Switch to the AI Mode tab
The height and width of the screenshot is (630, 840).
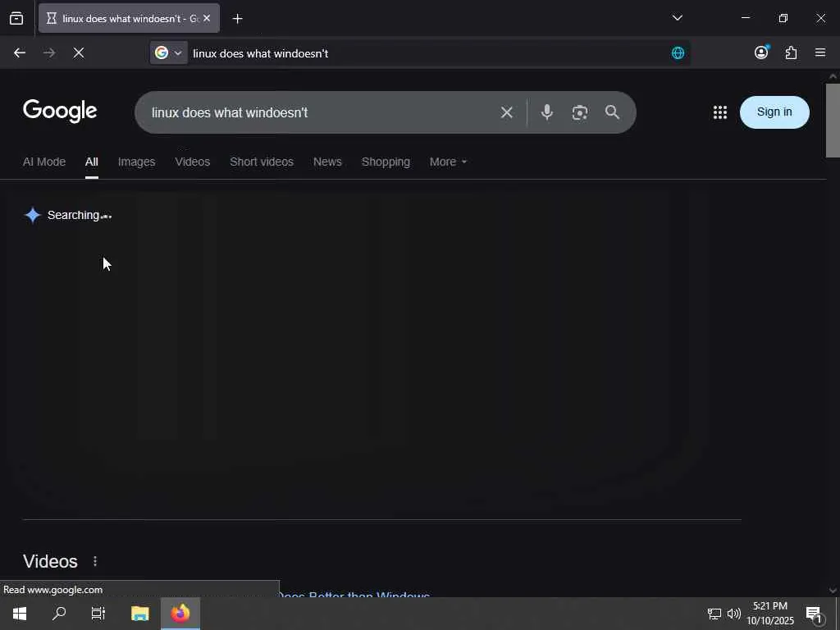tap(44, 162)
